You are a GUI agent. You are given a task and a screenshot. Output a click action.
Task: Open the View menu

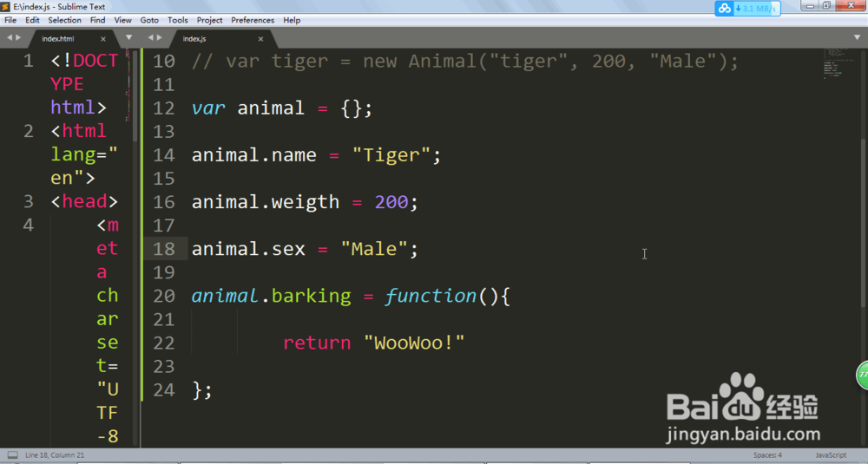123,20
